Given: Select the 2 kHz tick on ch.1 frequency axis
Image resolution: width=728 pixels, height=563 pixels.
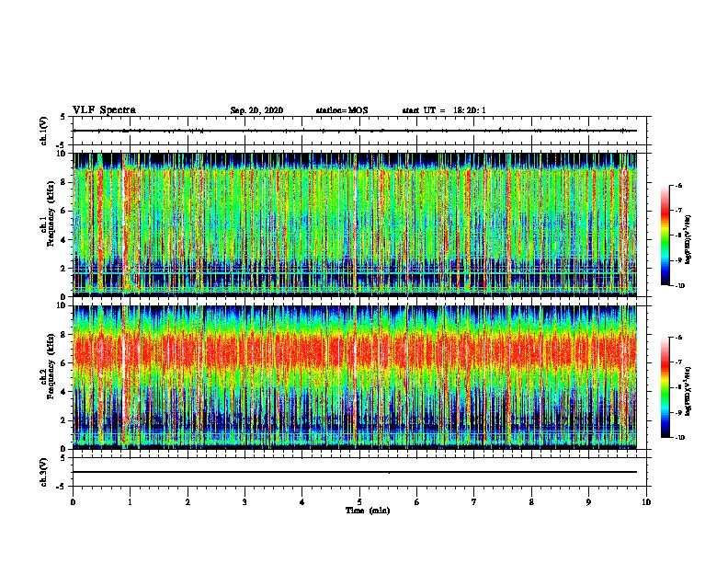Looking at the screenshot, I should click(x=63, y=269).
